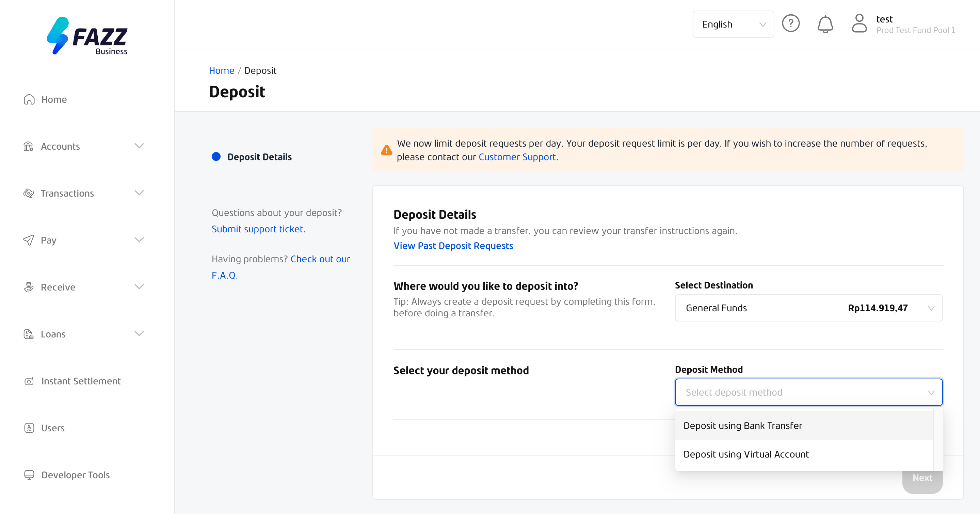Open the General Funds destination dropdown
Viewport: 980px width, 514px height.
808,308
